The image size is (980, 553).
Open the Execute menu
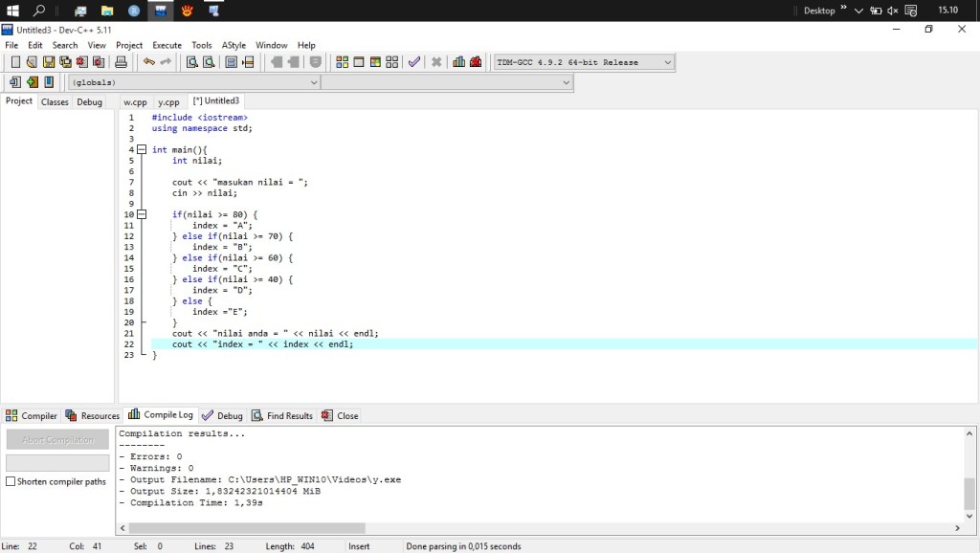click(167, 45)
